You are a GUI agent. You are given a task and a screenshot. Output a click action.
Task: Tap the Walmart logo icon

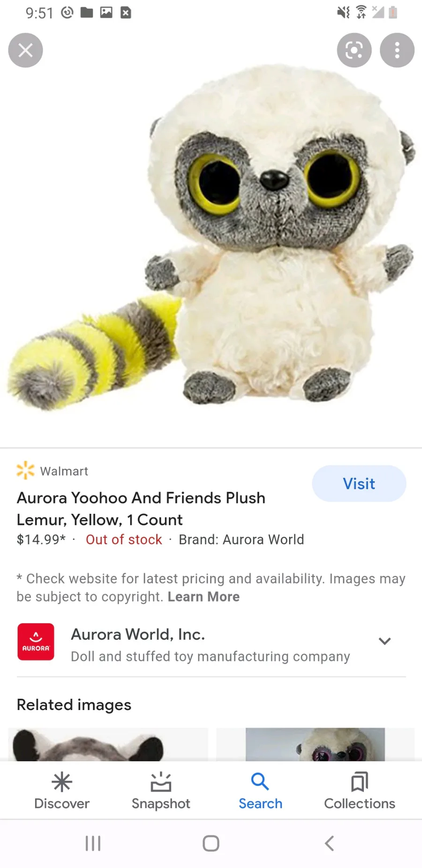click(x=25, y=471)
